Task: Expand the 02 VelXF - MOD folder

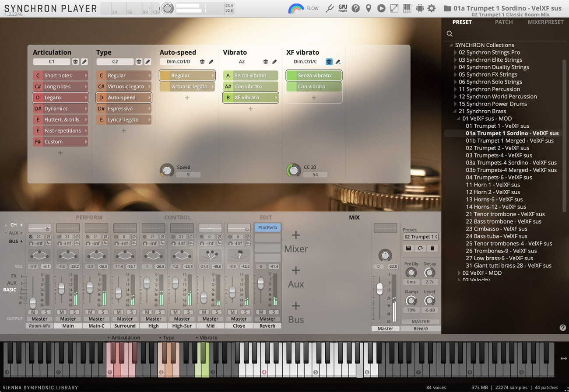Action: [x=460, y=273]
